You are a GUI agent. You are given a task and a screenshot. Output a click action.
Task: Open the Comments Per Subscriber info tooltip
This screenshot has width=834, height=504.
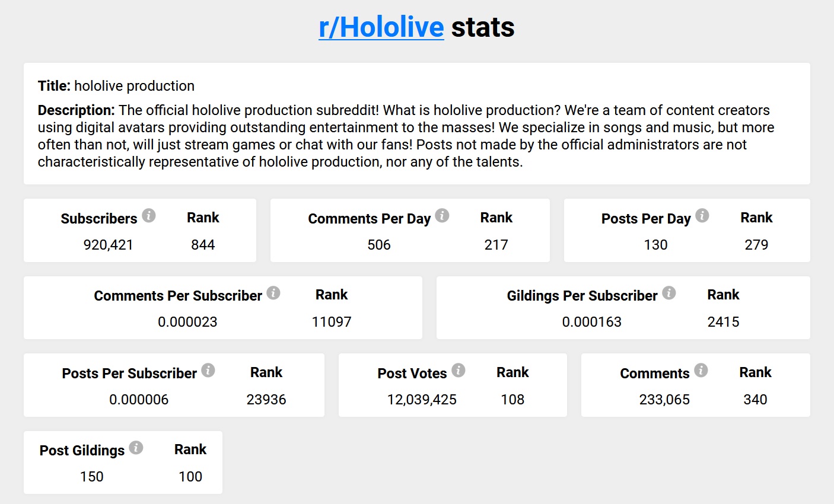click(x=273, y=292)
